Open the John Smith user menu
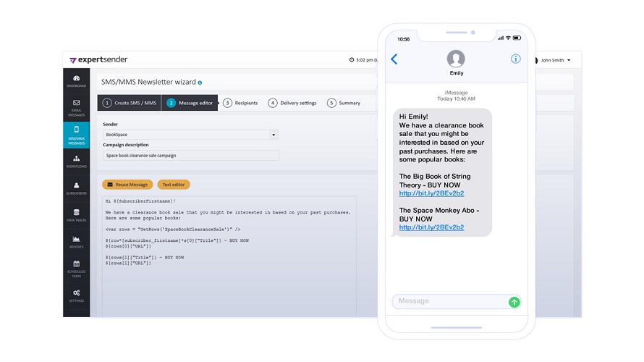This screenshot has width=644, height=362. point(552,60)
